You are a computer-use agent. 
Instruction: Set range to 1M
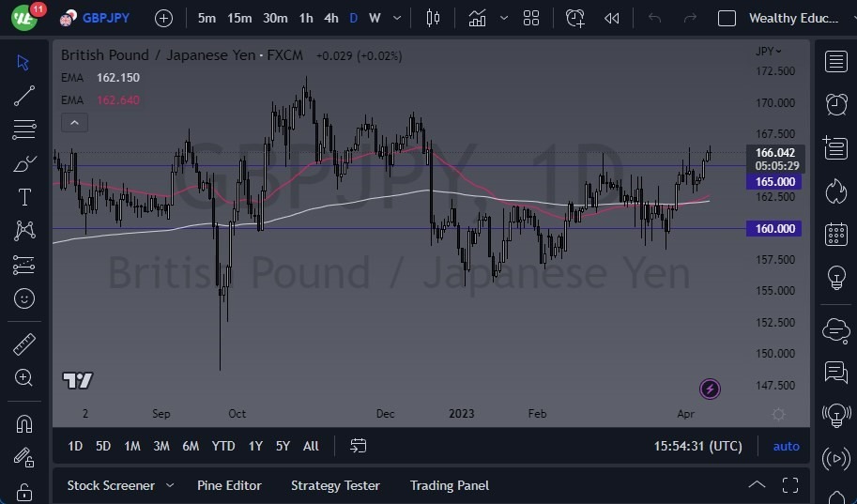tap(132, 446)
